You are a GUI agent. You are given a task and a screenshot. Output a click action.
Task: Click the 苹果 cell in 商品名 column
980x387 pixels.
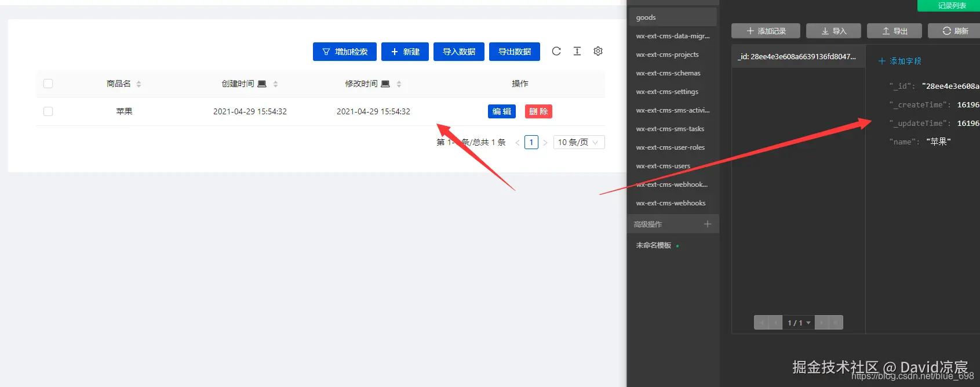click(x=124, y=111)
